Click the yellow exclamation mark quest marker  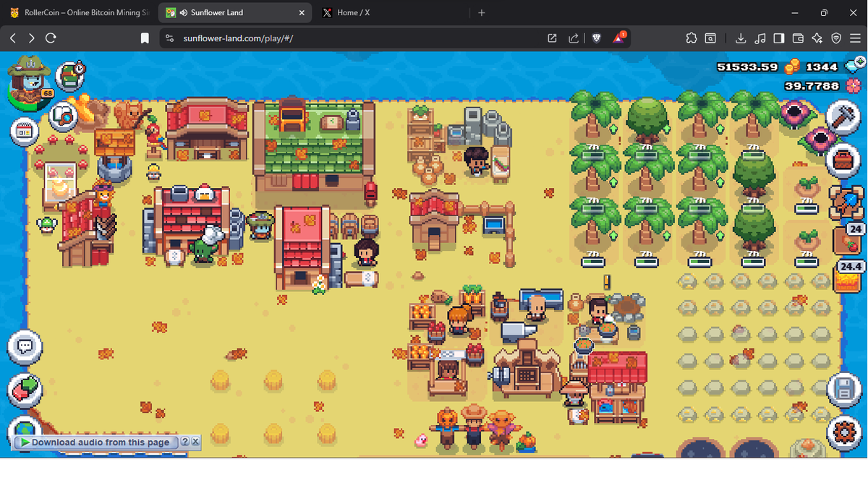point(607,282)
